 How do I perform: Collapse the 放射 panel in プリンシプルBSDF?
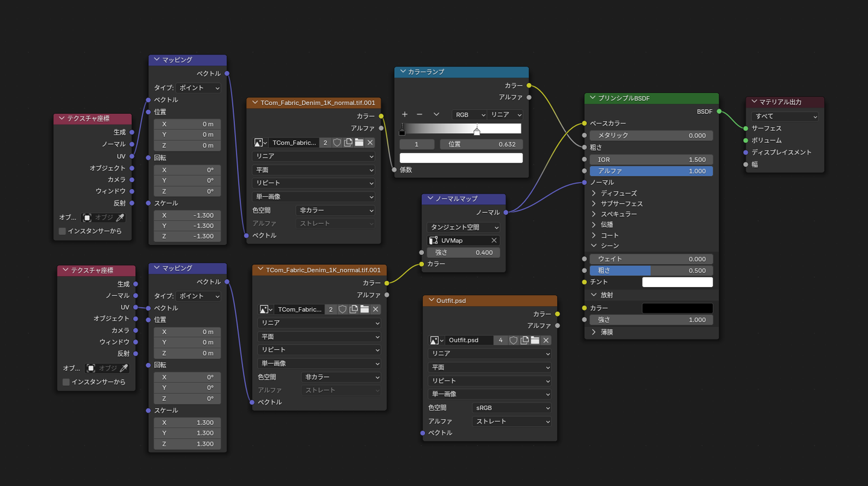(594, 295)
